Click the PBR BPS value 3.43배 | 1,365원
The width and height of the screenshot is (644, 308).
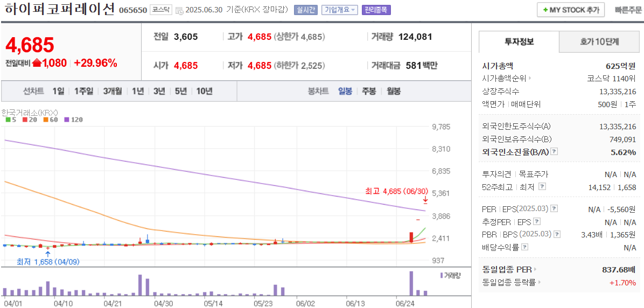click(x=608, y=234)
